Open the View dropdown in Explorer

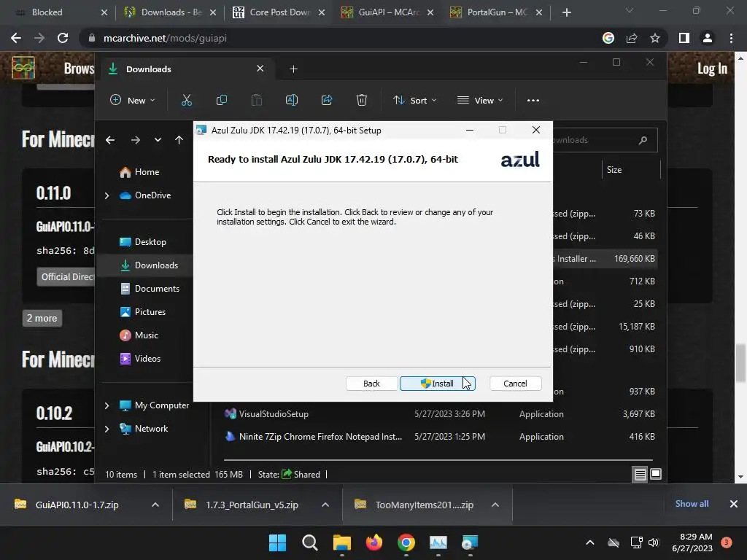tap(480, 100)
